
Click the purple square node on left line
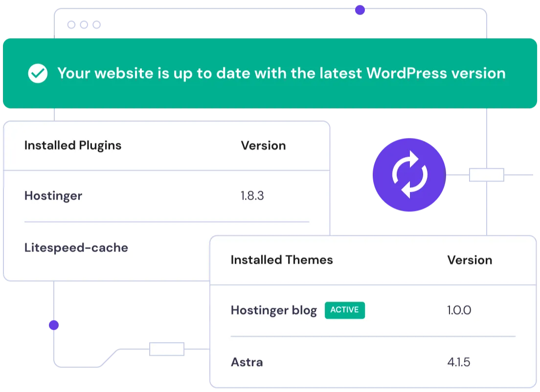pos(53,325)
